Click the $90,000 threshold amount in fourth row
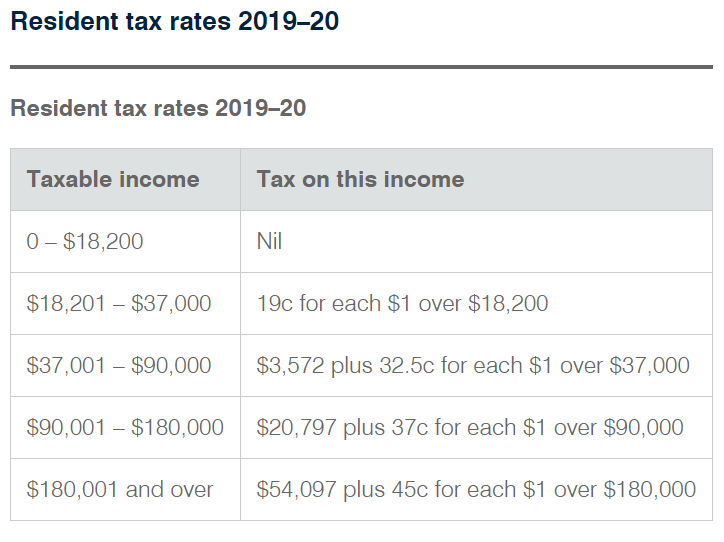The height and width of the screenshot is (542, 724). pyautogui.click(x=643, y=427)
